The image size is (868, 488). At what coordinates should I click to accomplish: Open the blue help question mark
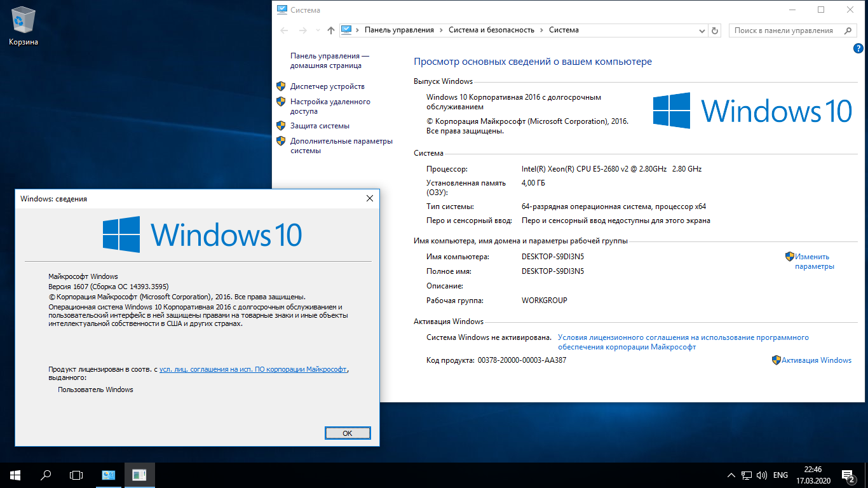point(858,48)
